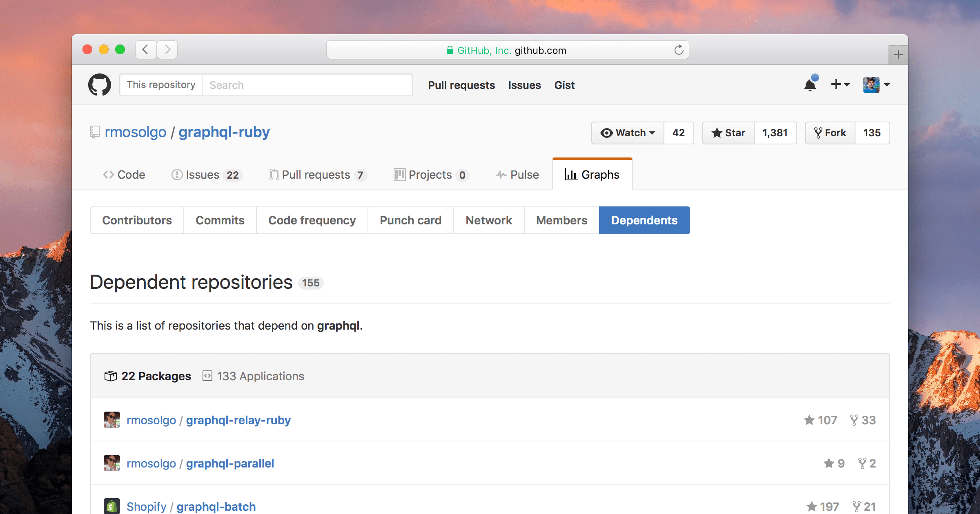Click the GitHub octocat logo
The height and width of the screenshot is (514, 980).
[x=99, y=84]
